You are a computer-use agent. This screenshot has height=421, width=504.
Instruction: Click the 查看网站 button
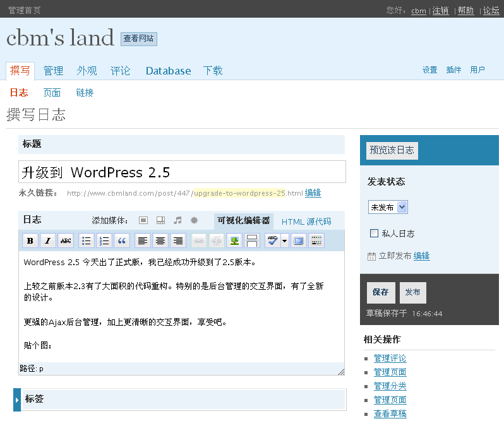point(139,39)
